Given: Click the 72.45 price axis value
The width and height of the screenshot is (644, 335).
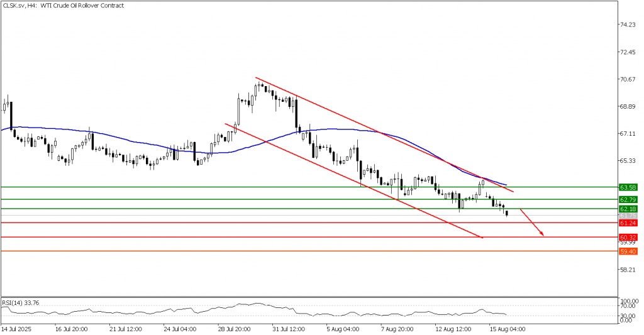Looking at the screenshot, I should coord(628,52).
